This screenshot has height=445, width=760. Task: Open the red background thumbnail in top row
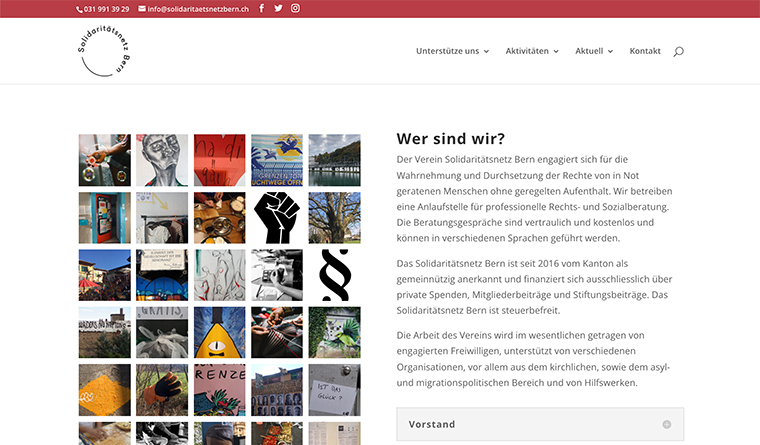[x=219, y=160]
